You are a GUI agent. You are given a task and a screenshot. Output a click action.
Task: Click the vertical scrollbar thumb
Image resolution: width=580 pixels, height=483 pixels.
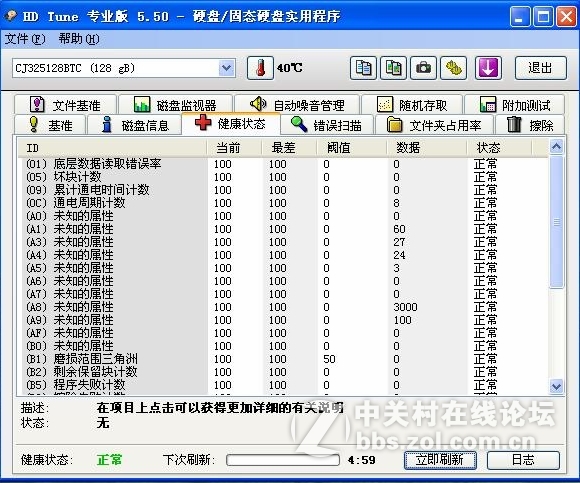point(556,222)
